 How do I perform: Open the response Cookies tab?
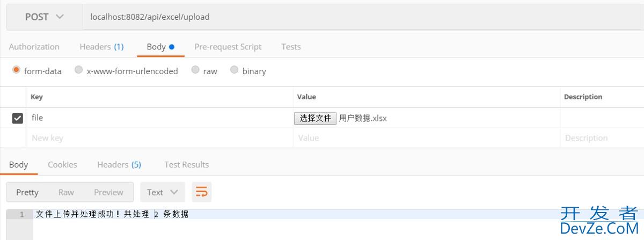[x=62, y=165]
